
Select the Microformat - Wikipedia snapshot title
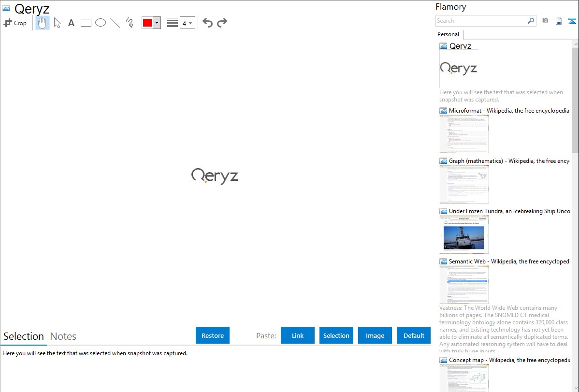click(x=509, y=111)
